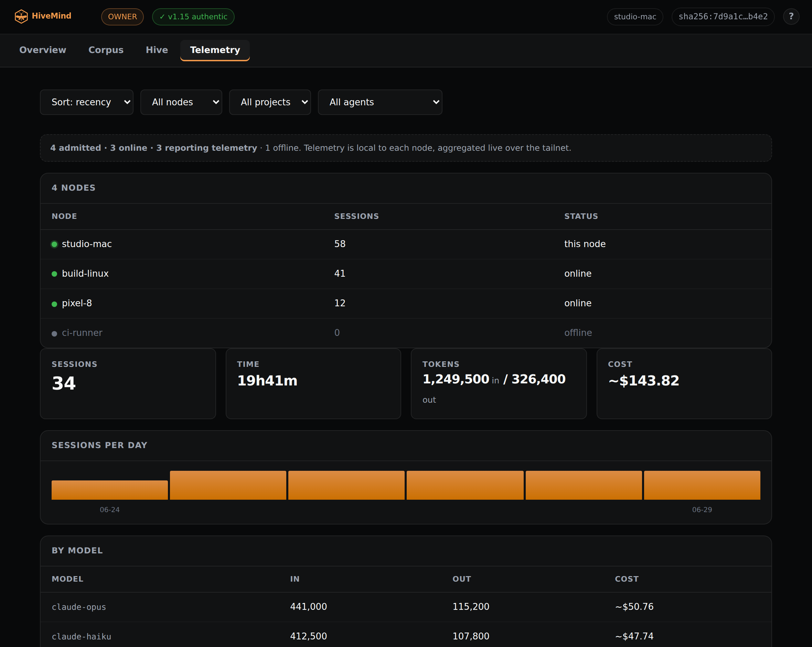Switch to the Overview tab
The width and height of the screenshot is (812, 647).
pyautogui.click(x=43, y=50)
